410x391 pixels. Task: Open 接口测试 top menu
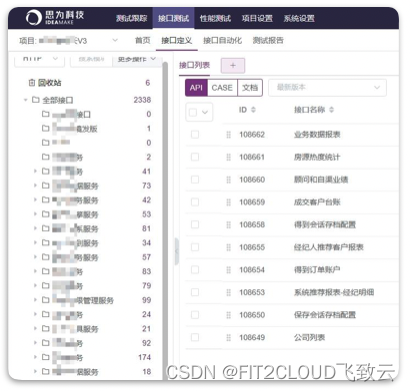pyautogui.click(x=173, y=18)
